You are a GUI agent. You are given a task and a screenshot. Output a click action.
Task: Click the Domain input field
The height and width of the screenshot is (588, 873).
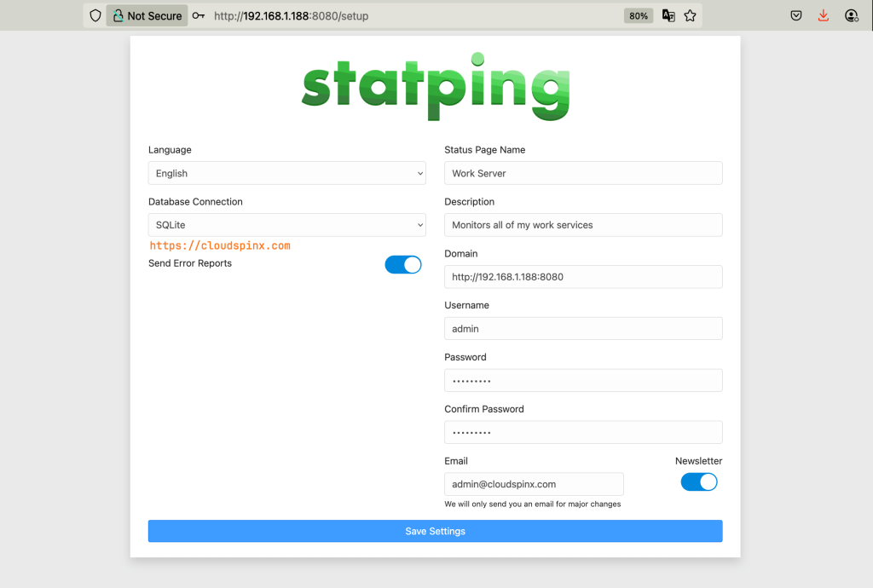583,276
